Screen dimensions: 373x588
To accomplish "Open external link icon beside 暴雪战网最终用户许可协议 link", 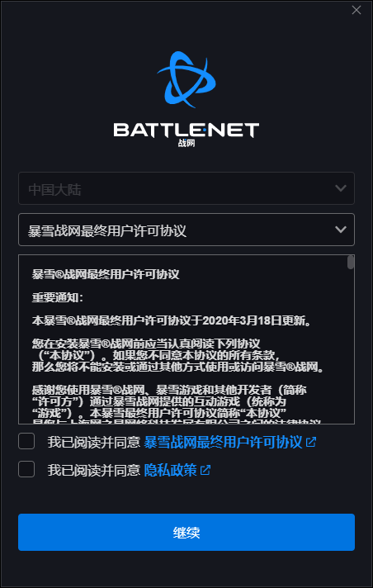I will click(x=311, y=442).
